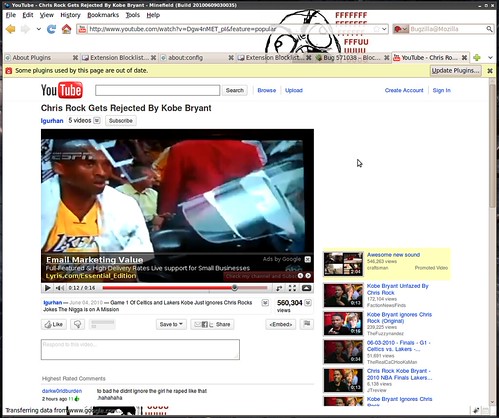Reload the page with the refresh icon
Screen dimensions: 499x418
[x=51, y=29]
